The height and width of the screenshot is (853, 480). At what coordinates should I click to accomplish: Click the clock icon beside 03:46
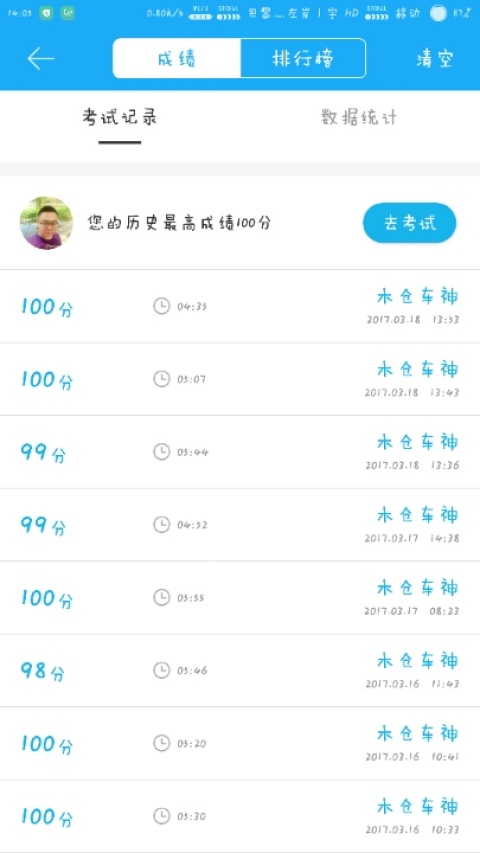click(x=161, y=670)
